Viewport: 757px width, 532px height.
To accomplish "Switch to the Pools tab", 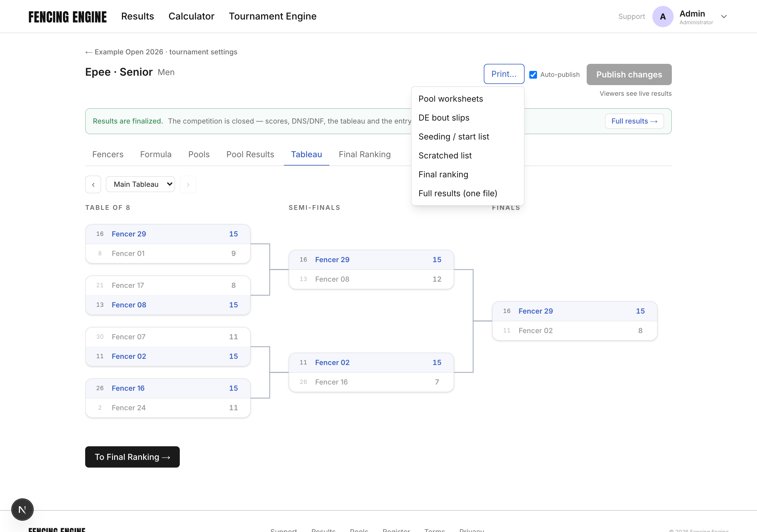I will click(199, 154).
